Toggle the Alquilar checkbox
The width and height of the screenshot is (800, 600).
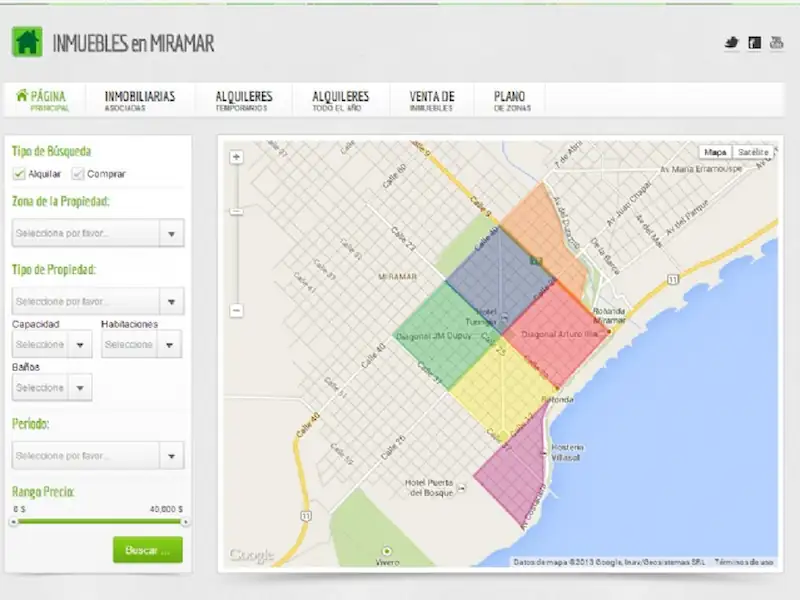point(19,174)
